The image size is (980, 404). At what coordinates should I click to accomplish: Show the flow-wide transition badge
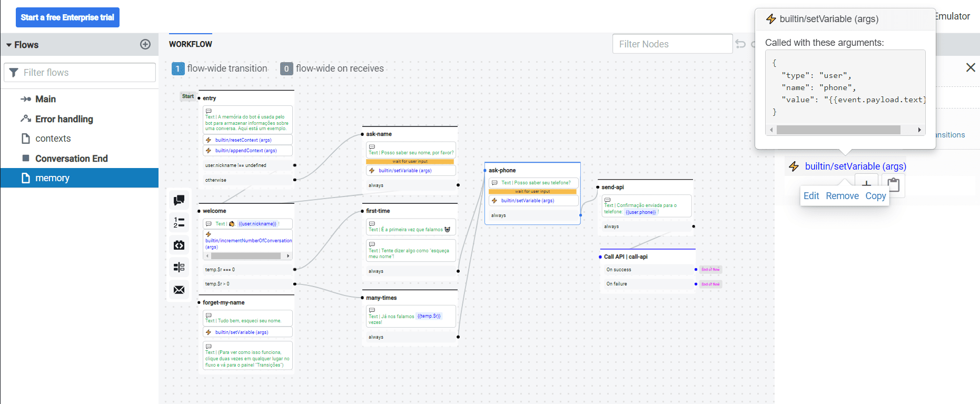tap(178, 68)
